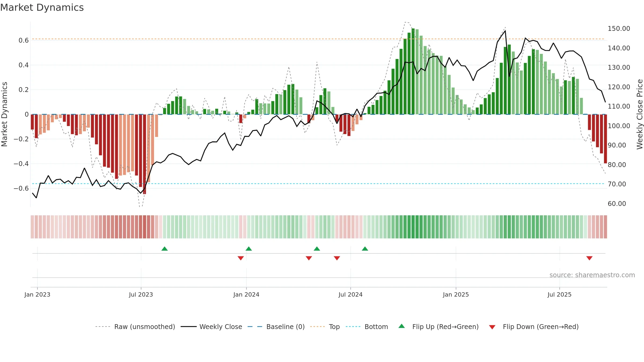Click the Market Dynamics y-axis title
This screenshot has width=644, height=362.
click(x=4, y=114)
